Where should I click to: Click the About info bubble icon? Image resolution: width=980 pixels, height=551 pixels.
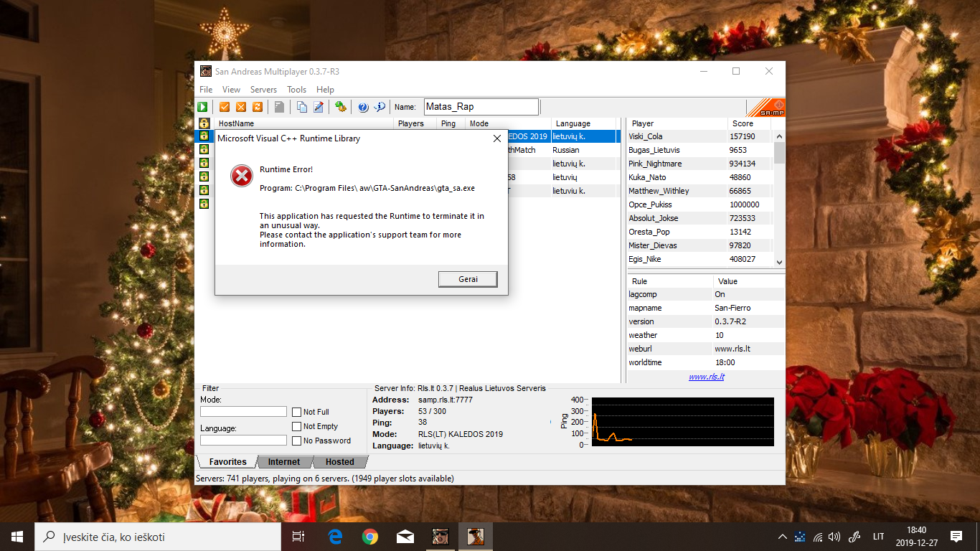pyautogui.click(x=380, y=107)
